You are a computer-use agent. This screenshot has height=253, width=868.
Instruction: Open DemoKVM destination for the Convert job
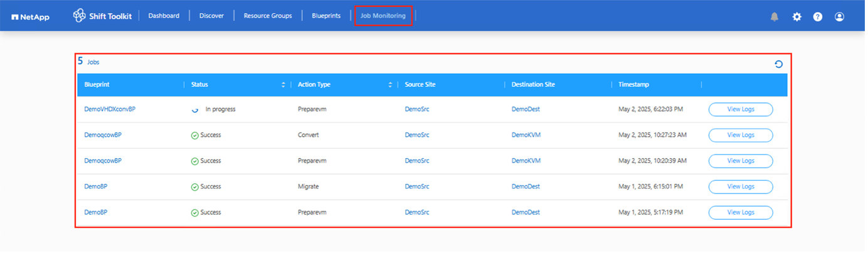(x=526, y=135)
